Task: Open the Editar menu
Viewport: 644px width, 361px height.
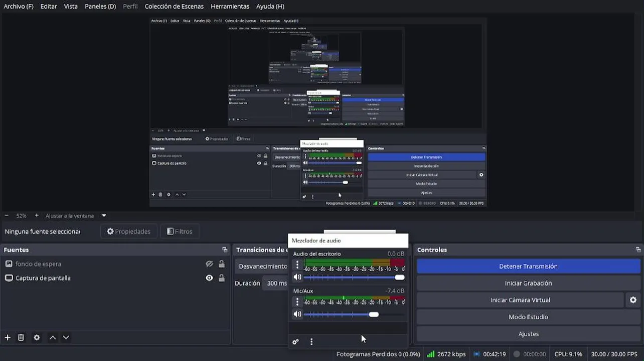Action: click(49, 6)
